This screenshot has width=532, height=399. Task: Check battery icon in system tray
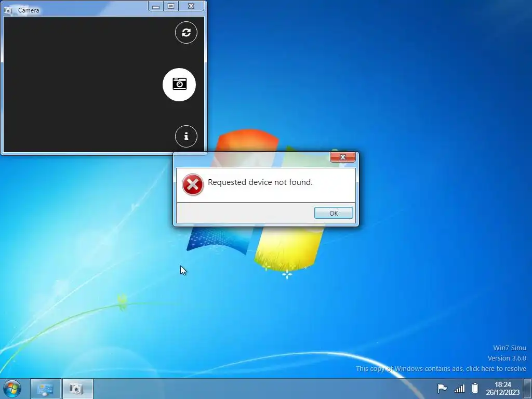click(x=475, y=388)
